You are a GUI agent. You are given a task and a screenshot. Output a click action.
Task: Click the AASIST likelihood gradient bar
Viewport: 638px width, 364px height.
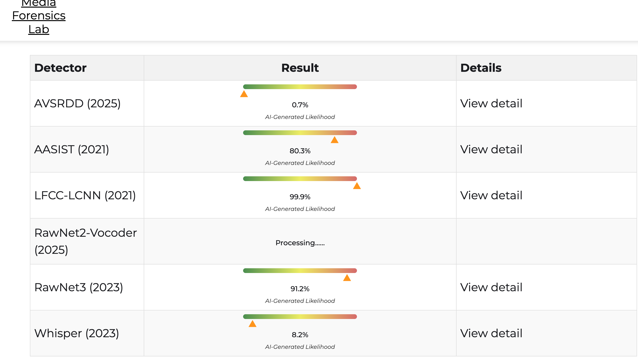[300, 133]
